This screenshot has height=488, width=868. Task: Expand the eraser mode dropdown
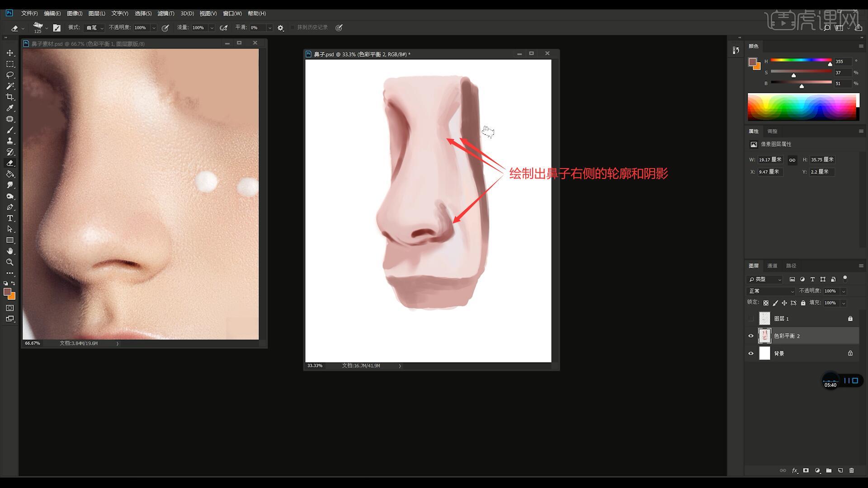(x=94, y=28)
